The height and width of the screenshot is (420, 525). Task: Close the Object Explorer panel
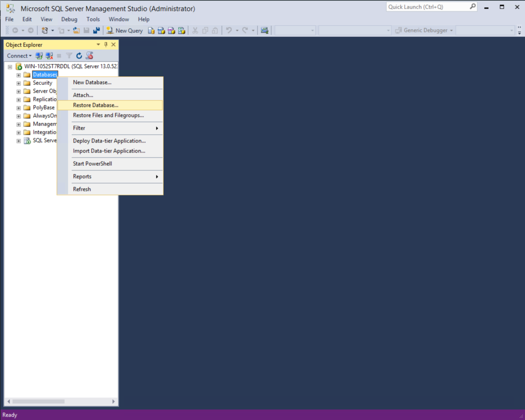tap(113, 45)
